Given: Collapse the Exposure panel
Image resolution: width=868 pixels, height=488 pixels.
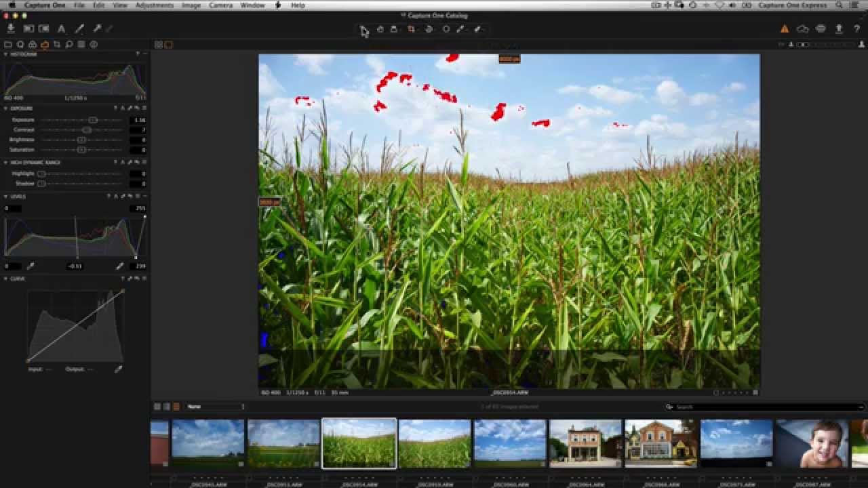Looking at the screenshot, I should tap(6, 108).
